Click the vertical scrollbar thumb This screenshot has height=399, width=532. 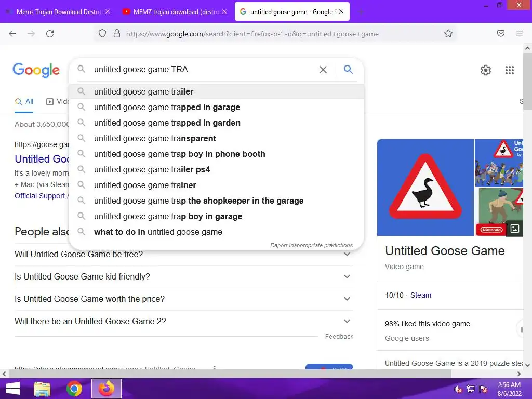coord(528,82)
